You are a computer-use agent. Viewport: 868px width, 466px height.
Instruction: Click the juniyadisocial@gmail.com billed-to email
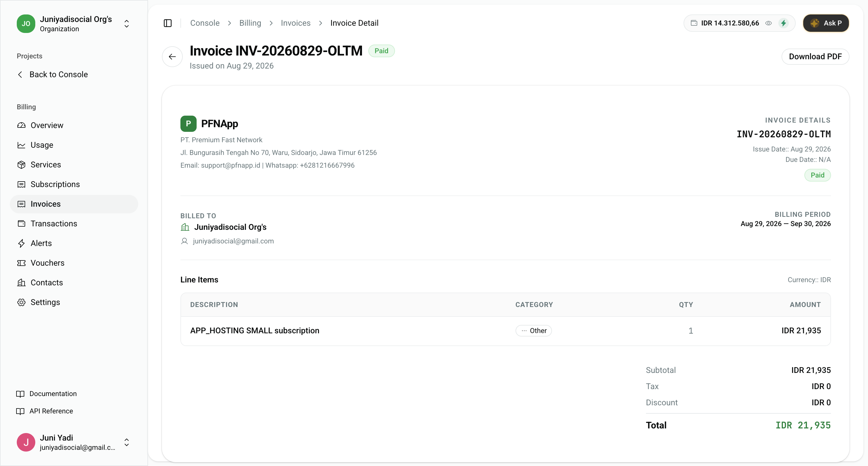[233, 241]
